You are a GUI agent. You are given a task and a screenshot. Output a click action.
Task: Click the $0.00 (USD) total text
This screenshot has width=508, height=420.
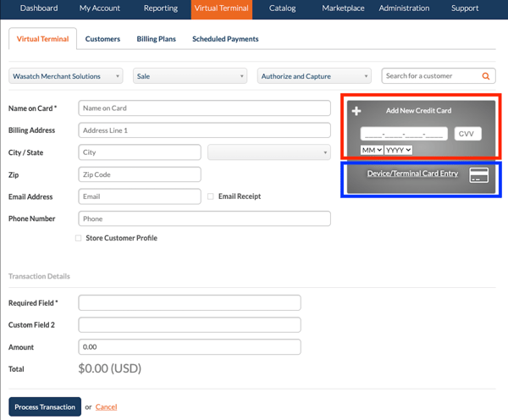110,368
